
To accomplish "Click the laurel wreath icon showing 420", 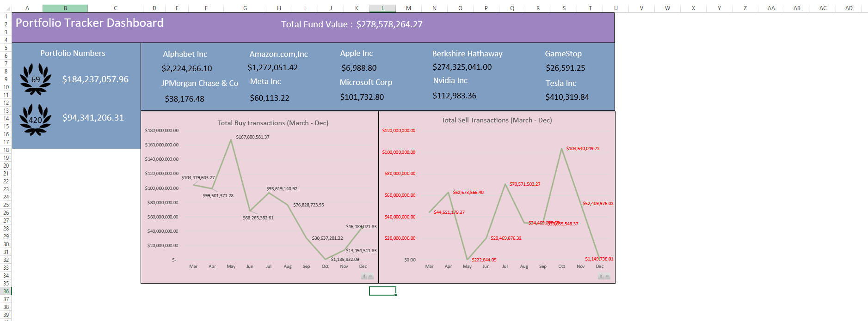I will pos(35,119).
